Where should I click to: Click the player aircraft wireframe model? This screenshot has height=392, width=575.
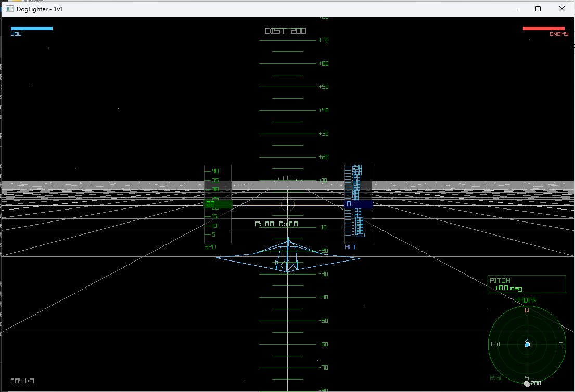[288, 256]
